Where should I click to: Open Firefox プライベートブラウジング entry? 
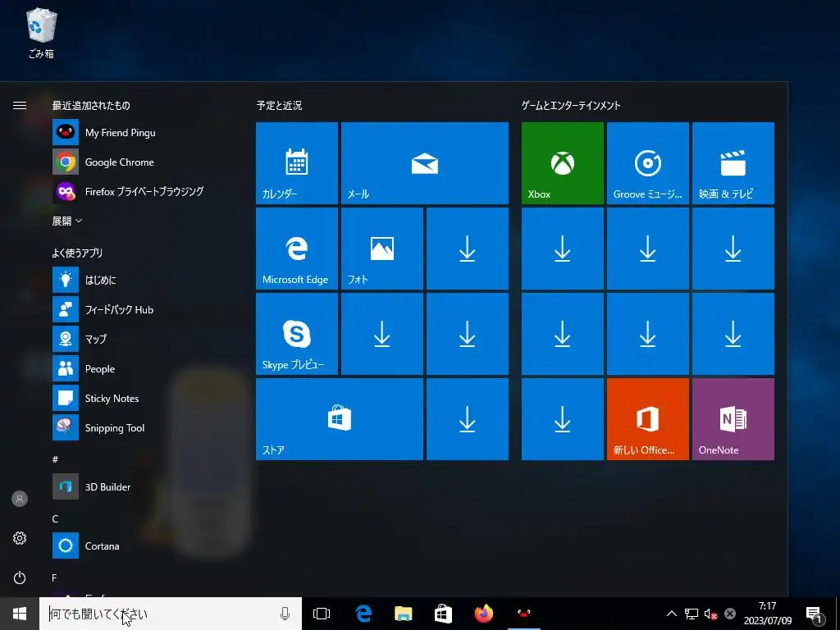[143, 191]
